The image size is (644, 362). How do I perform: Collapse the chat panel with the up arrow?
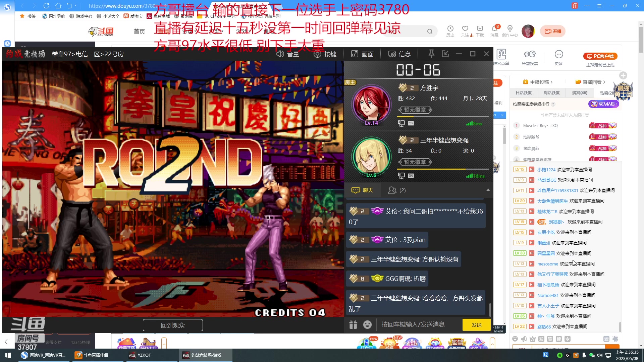[x=488, y=190]
